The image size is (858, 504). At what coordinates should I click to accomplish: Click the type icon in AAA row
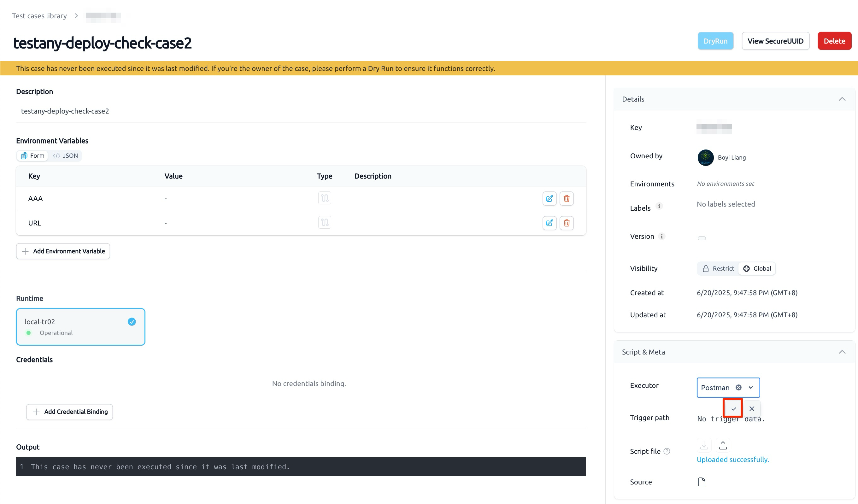pyautogui.click(x=325, y=198)
